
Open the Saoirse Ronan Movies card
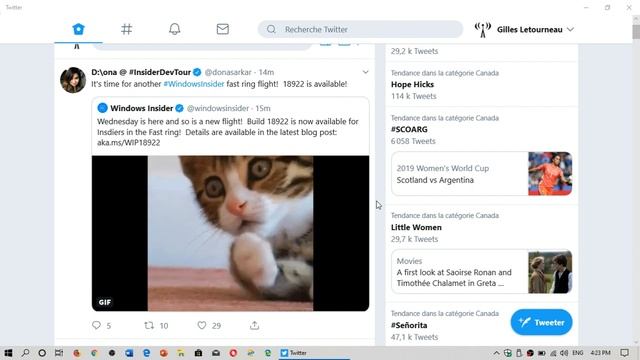481,272
